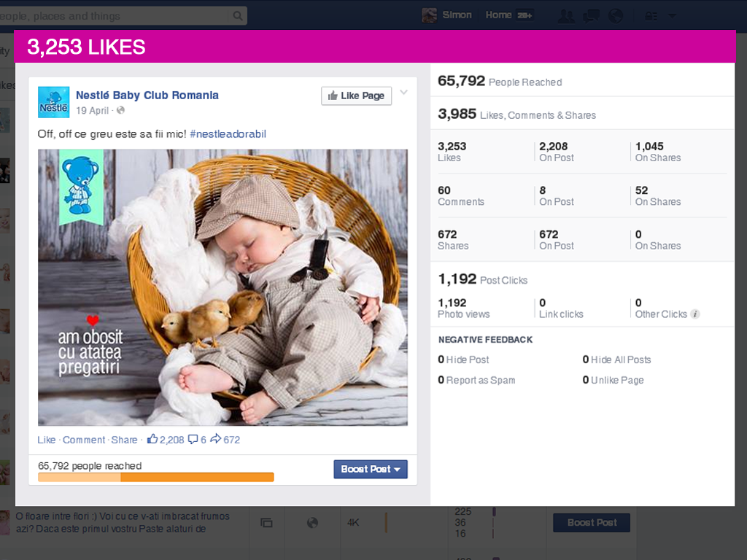Click Boost Post in the background page
This screenshot has height=560, width=747.
(592, 522)
